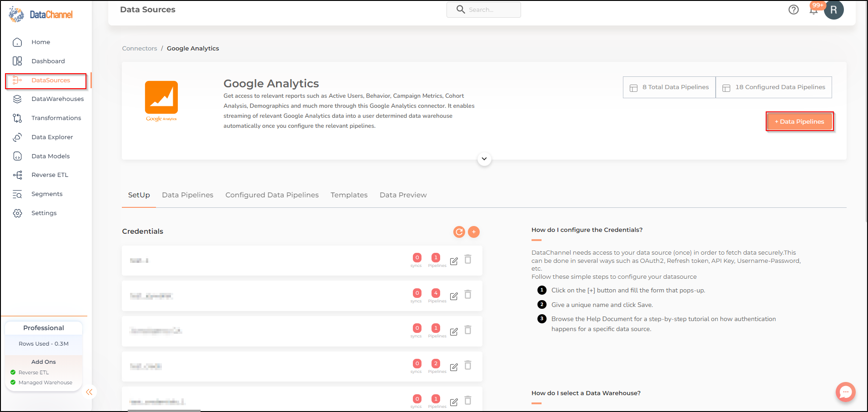This screenshot has width=868, height=412.
Task: Click the Data Sources page title
Action: pos(148,10)
